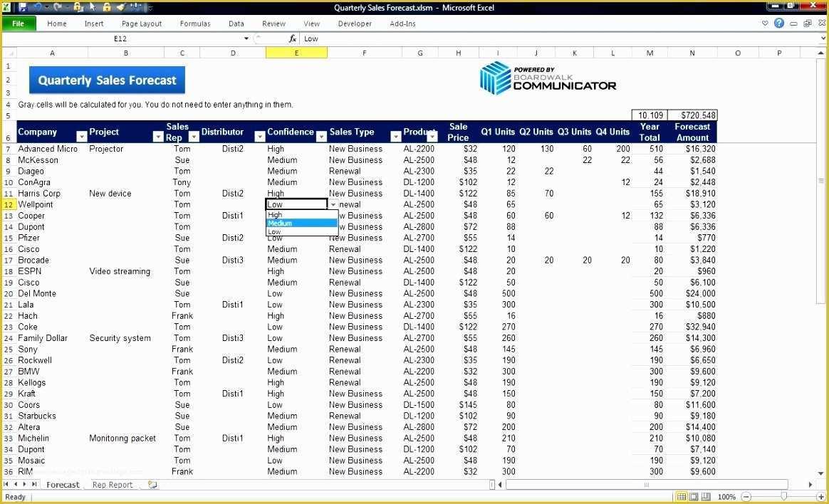The height and width of the screenshot is (504, 829).
Task: Click the Save icon in Quick Access Toolbar
Action: 23,7
